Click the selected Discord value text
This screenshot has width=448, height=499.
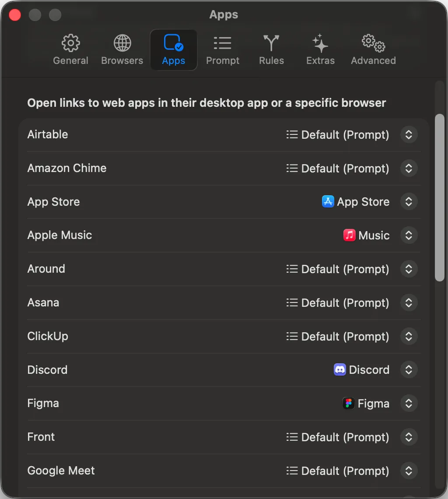(369, 370)
